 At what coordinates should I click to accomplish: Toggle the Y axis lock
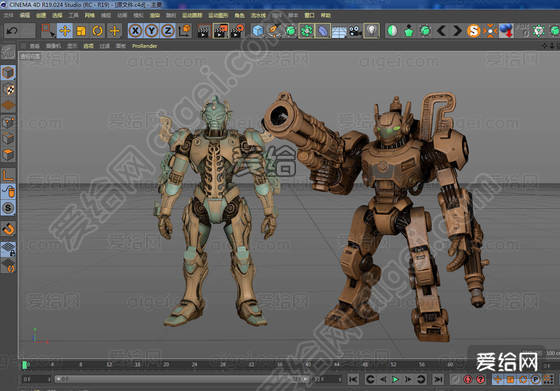coord(152,31)
